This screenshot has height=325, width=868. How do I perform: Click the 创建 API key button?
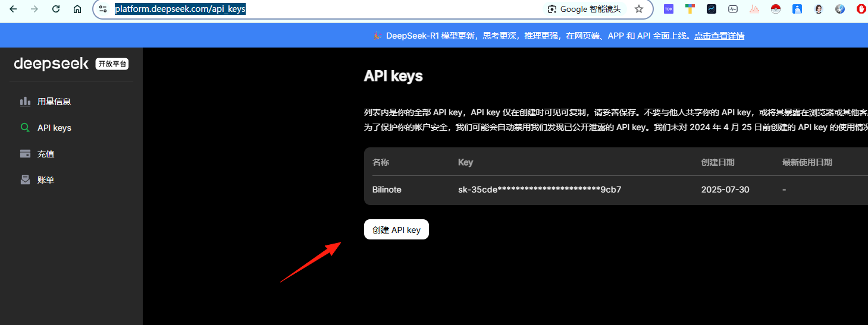tap(396, 230)
